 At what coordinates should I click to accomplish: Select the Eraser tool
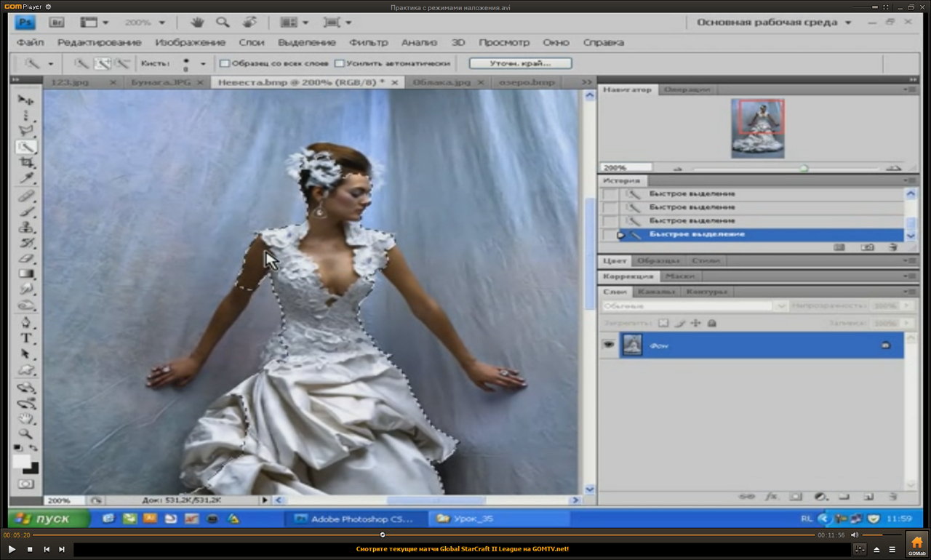(x=26, y=258)
